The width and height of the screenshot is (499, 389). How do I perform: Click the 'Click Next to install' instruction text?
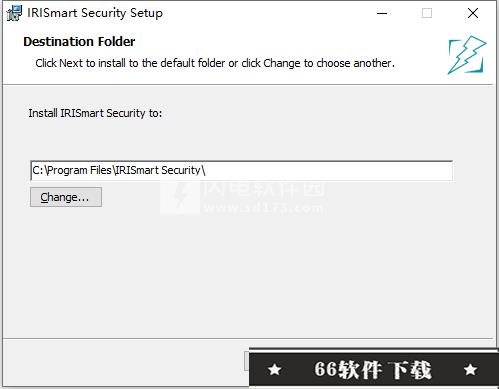click(215, 63)
